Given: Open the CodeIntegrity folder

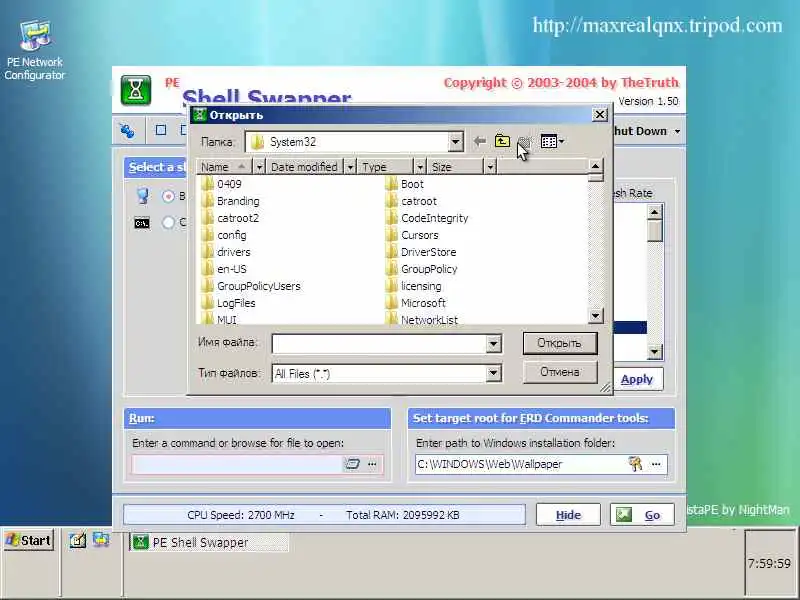Looking at the screenshot, I should [x=427, y=218].
